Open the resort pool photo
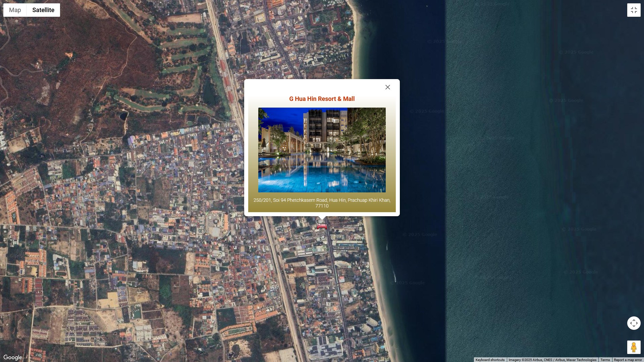The height and width of the screenshot is (362, 644). (322, 150)
